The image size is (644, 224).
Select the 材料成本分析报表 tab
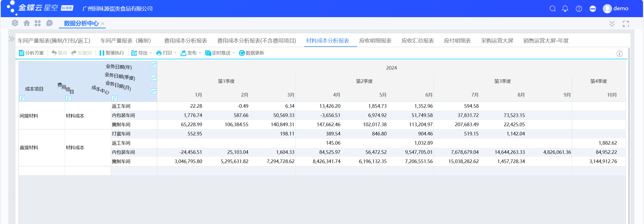point(328,41)
